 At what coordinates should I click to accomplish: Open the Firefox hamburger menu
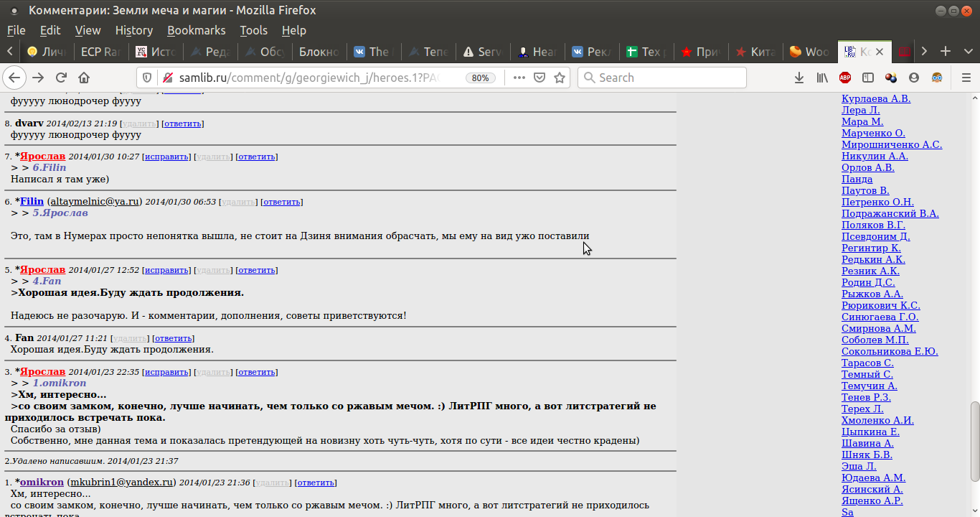pos(964,78)
